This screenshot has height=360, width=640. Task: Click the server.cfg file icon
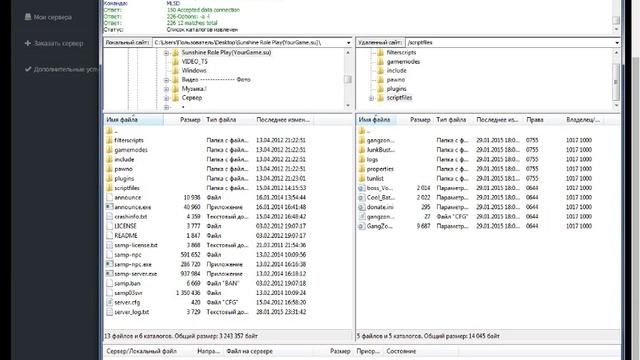(109, 302)
